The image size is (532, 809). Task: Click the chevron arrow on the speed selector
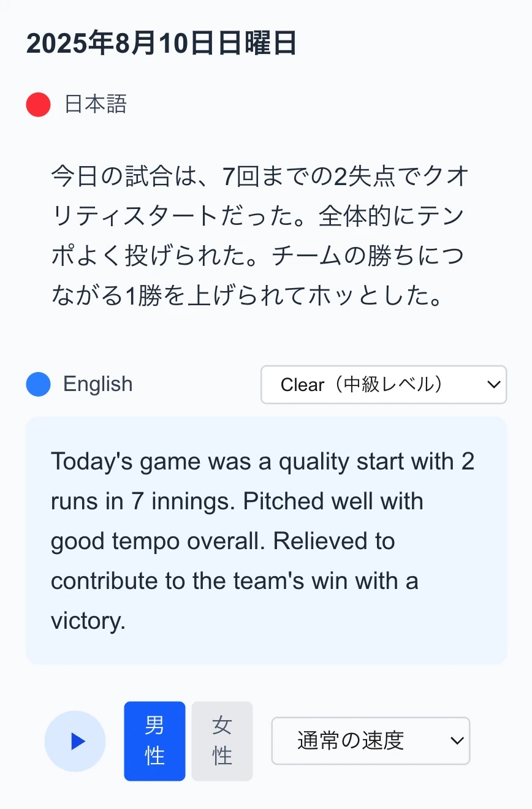pyautogui.click(x=457, y=741)
